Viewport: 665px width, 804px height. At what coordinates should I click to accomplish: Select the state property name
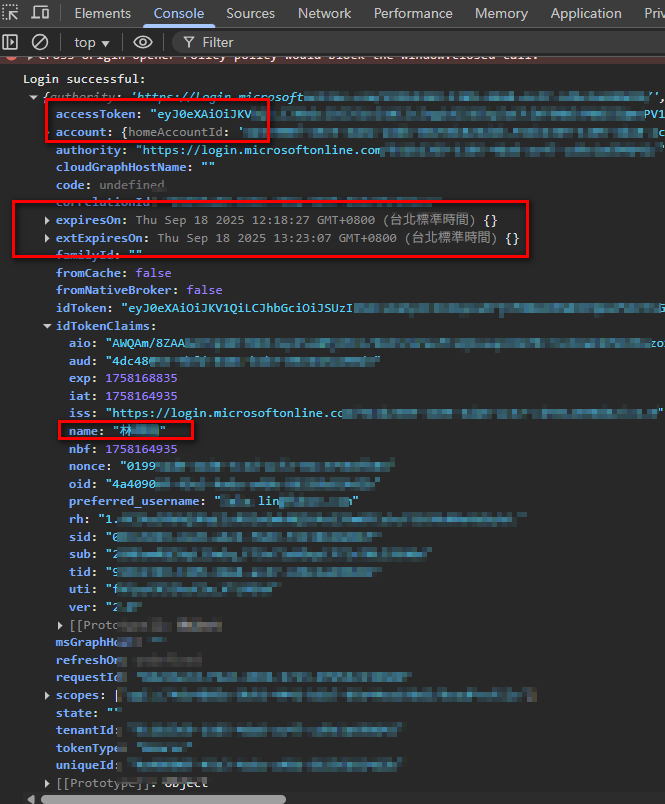coord(75,713)
